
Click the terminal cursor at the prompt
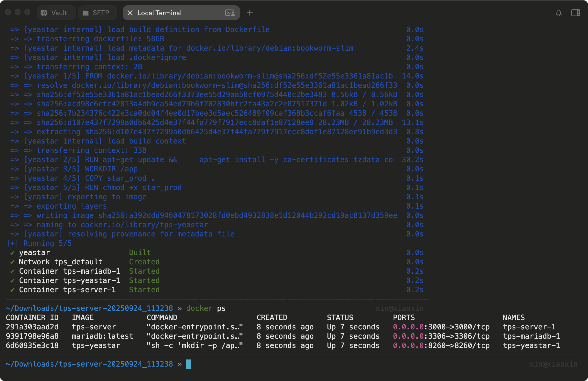click(x=188, y=364)
